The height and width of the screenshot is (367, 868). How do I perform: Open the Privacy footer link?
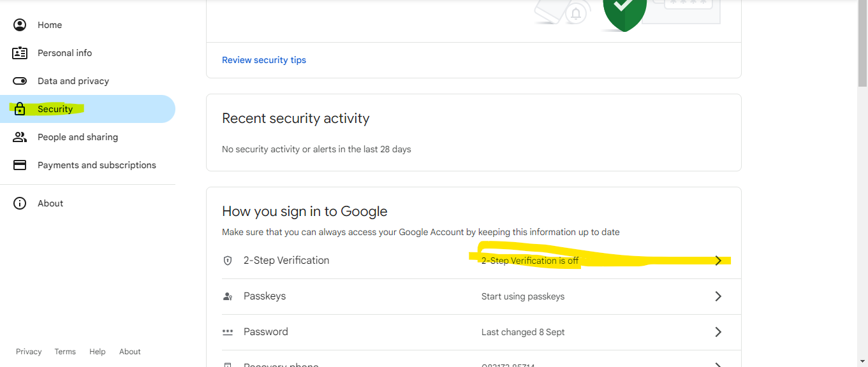coord(29,352)
